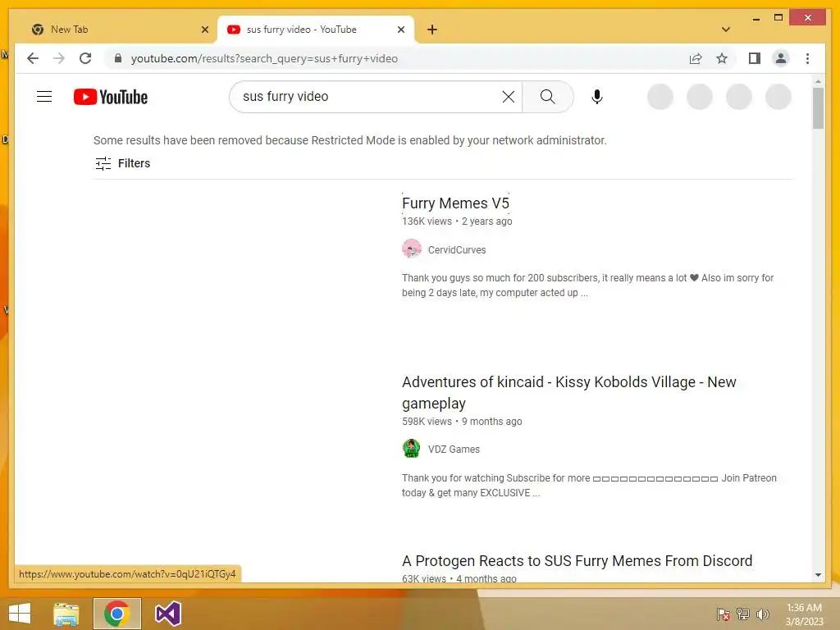The height and width of the screenshot is (630, 840).
Task: Click the CervidCurves channel avatar
Action: point(412,249)
